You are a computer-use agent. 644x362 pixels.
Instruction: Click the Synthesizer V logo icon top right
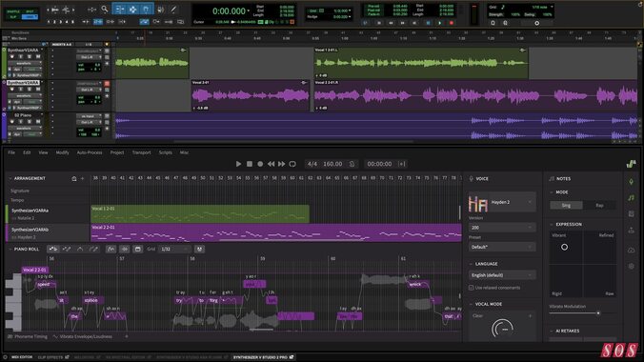pos(632,164)
